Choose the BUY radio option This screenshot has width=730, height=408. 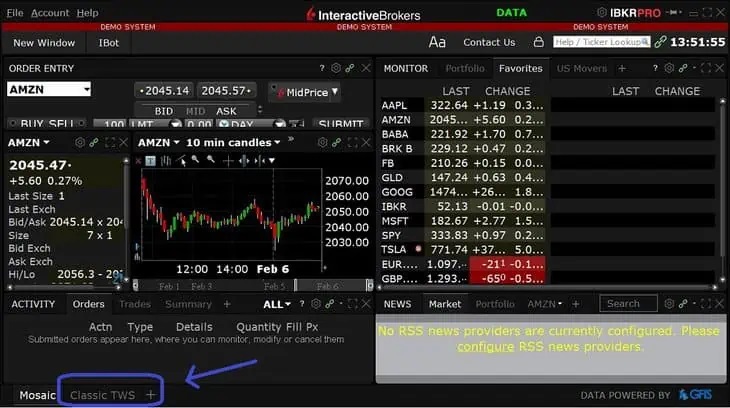click(x=27, y=124)
